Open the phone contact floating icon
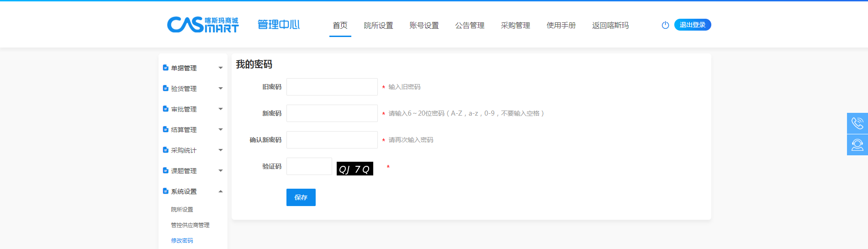868x249 pixels. tap(857, 123)
